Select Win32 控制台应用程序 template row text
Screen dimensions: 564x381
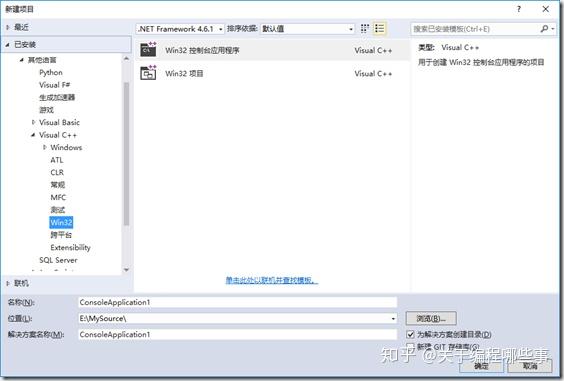(202, 50)
